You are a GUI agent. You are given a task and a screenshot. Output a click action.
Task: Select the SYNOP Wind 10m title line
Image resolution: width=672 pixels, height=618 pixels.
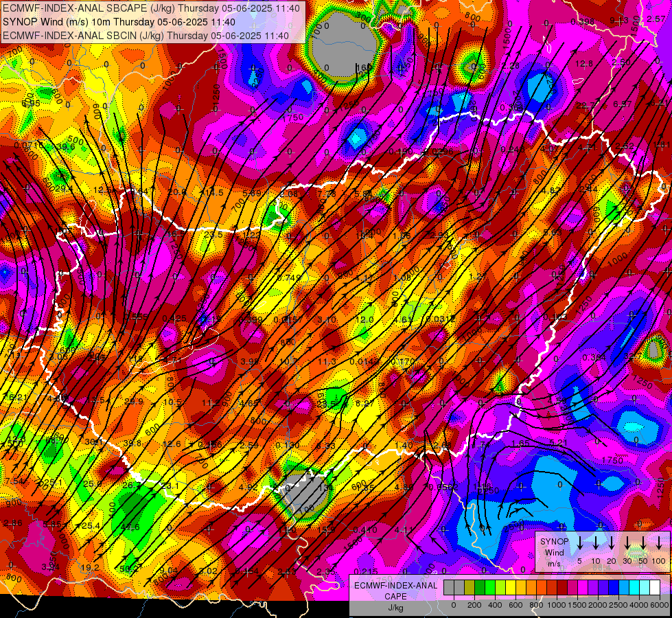click(x=119, y=22)
